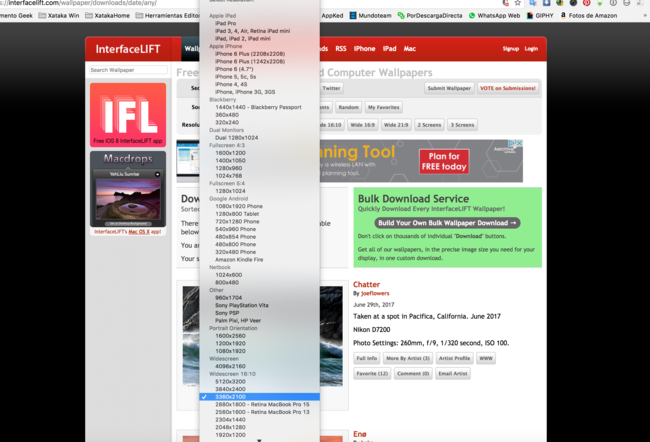Click the Signup link
The image size is (650, 442).
pyautogui.click(x=511, y=49)
